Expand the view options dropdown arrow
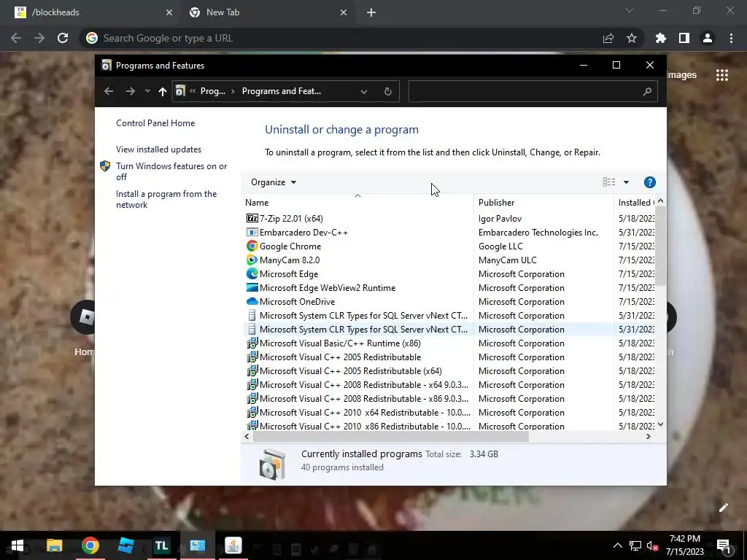Image resolution: width=747 pixels, height=560 pixels. pos(626,182)
